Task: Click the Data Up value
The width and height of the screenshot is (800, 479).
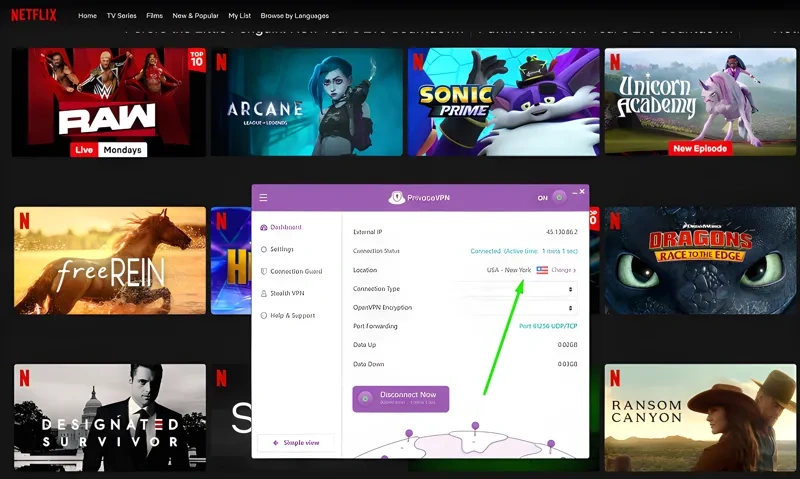Action: pyautogui.click(x=567, y=345)
